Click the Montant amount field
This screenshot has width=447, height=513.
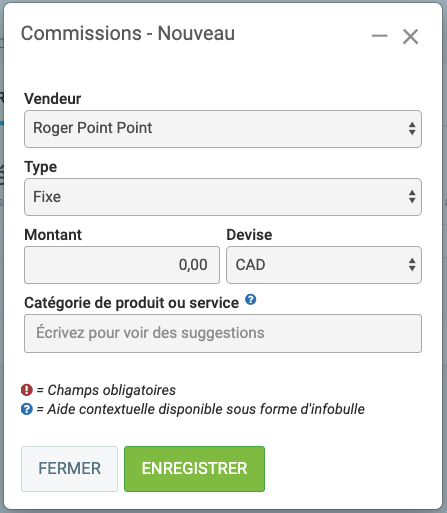pyautogui.click(x=122, y=265)
